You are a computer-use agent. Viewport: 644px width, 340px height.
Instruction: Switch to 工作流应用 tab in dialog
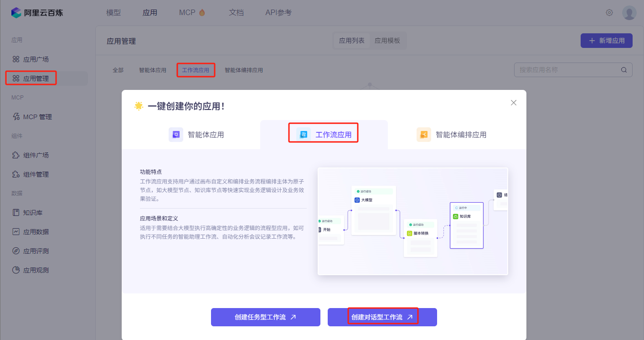point(324,135)
